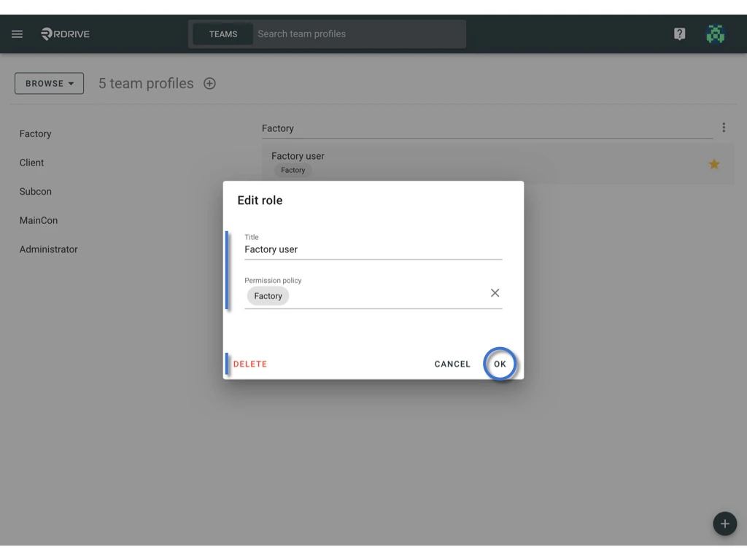The height and width of the screenshot is (560, 747).
Task: Cancel the Edit role dialog
Action: click(452, 364)
